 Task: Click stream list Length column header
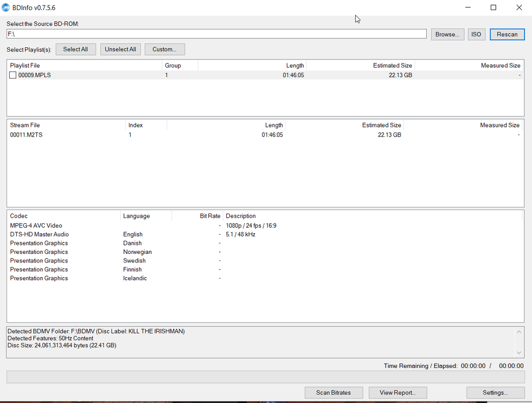(x=226, y=125)
